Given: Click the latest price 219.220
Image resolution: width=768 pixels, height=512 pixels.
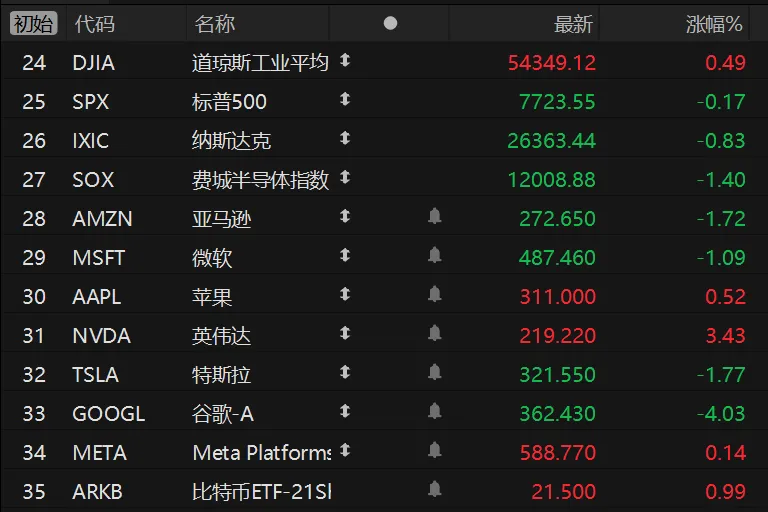Looking at the screenshot, I should tap(557, 336).
